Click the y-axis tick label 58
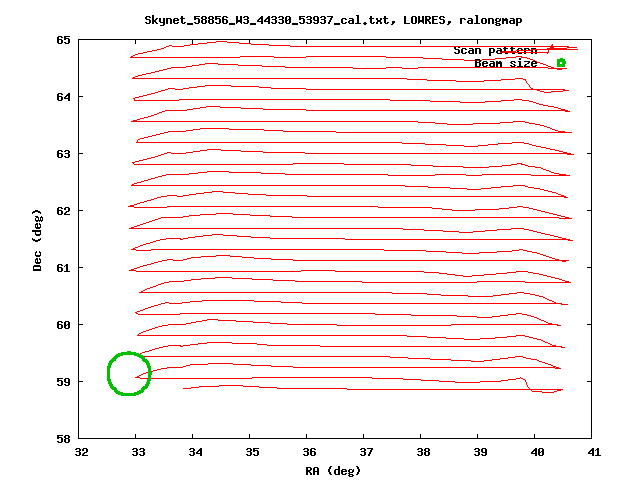This screenshot has width=640, height=480. (x=63, y=439)
